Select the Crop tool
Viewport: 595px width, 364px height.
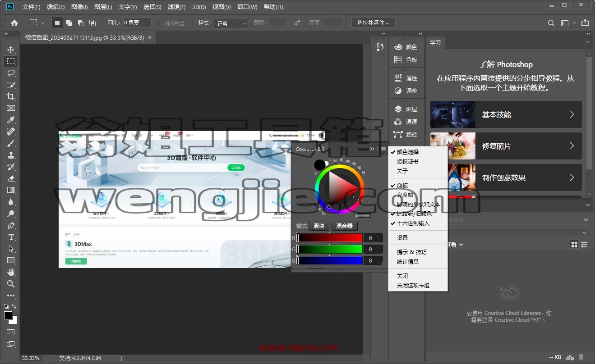tap(11, 96)
